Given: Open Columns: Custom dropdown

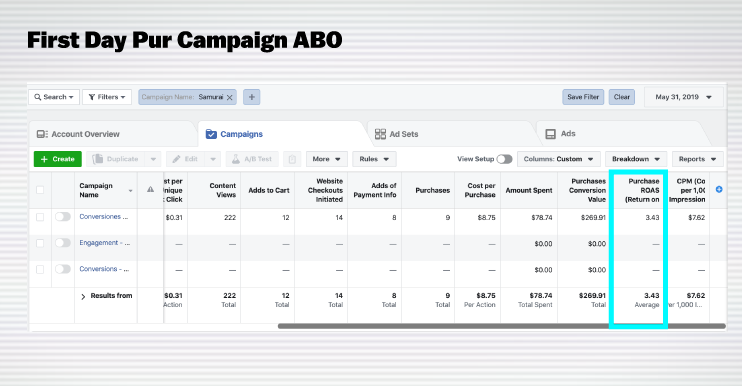Looking at the screenshot, I should pos(558,159).
